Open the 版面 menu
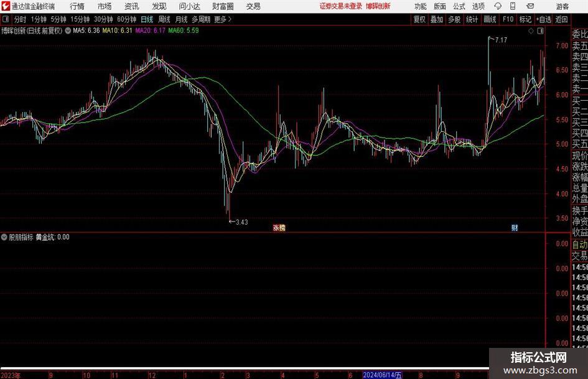This screenshot has height=379, width=588. [440, 6]
